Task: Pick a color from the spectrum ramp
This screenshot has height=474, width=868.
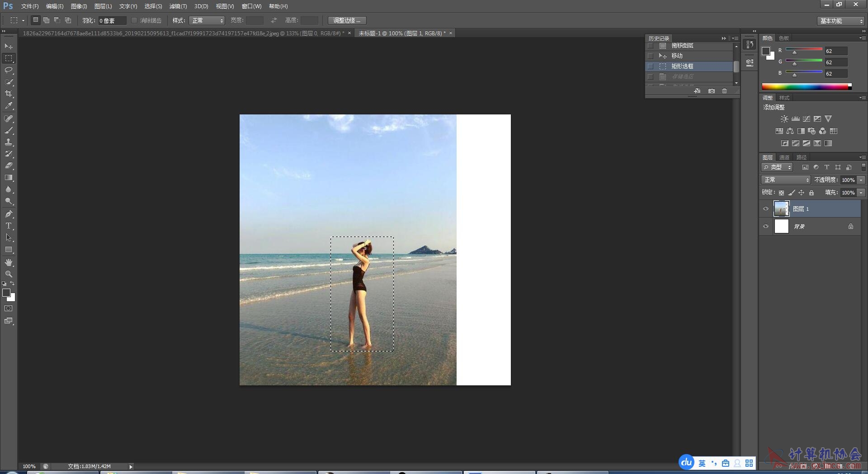Action: click(807, 86)
